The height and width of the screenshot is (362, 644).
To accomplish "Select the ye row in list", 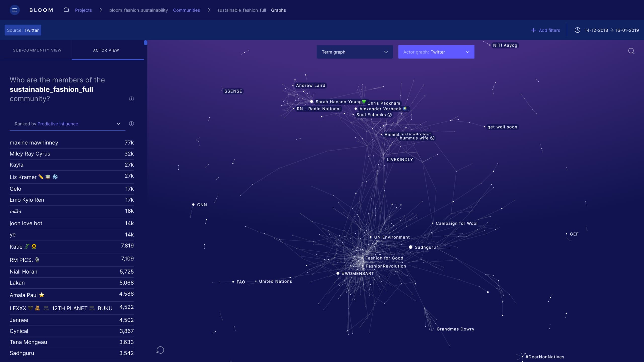I will (72, 235).
